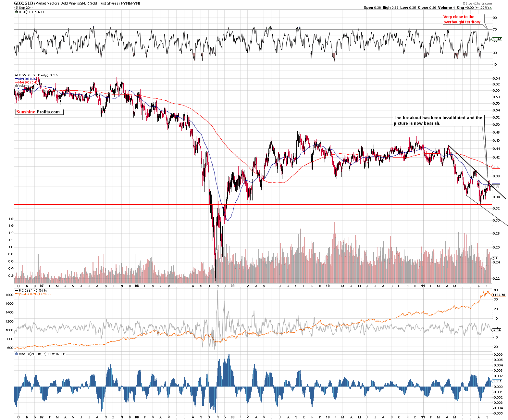Click the green RSI indicator legend icon

point(16,12)
